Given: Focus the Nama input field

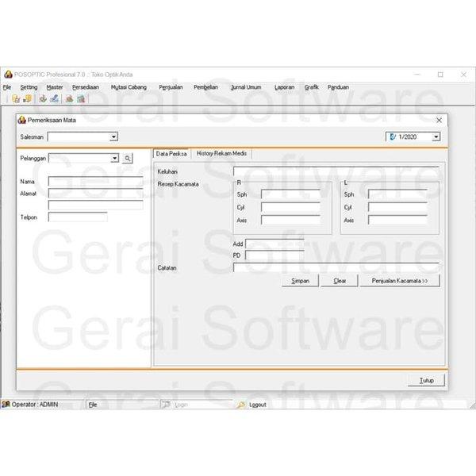Looking at the screenshot, I should 95,182.
